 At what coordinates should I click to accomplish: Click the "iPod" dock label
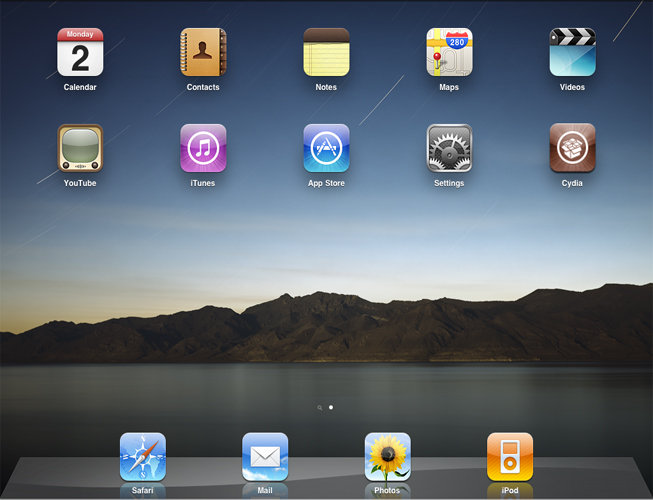click(x=510, y=490)
